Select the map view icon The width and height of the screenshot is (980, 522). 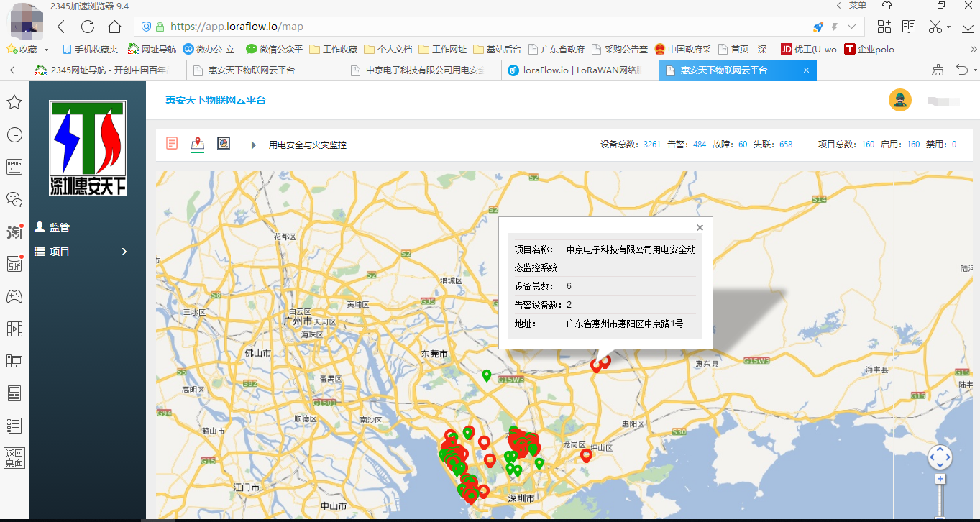pyautogui.click(x=198, y=144)
